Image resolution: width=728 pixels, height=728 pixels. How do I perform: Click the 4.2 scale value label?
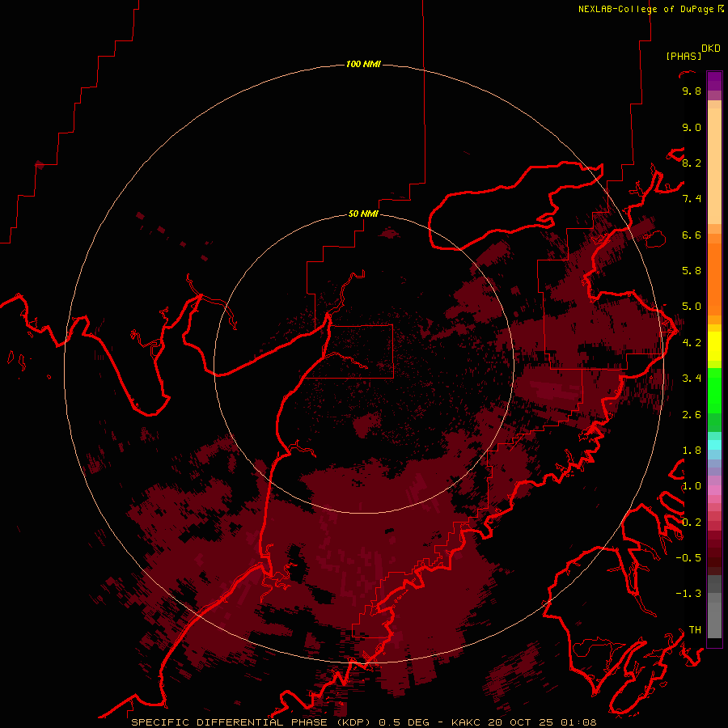(692, 343)
